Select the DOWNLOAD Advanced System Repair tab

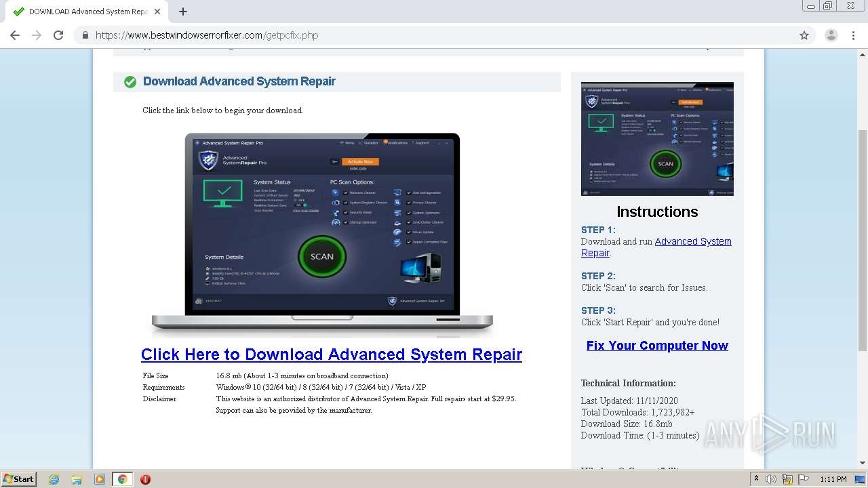87,12
